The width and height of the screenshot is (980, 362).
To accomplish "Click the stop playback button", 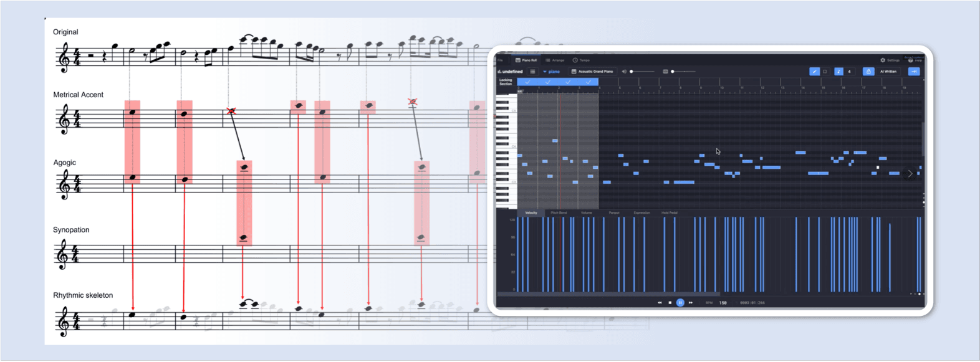I will pyautogui.click(x=670, y=303).
